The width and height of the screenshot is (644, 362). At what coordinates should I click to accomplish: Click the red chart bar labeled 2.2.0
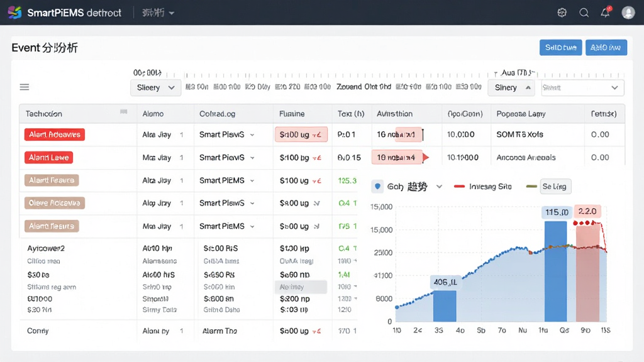pyautogui.click(x=588, y=272)
